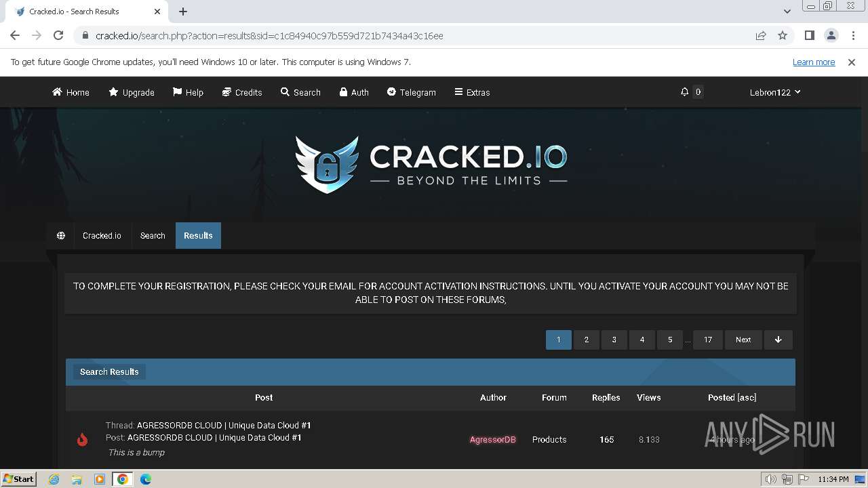
Task: Open the Learn more link
Action: tap(814, 62)
